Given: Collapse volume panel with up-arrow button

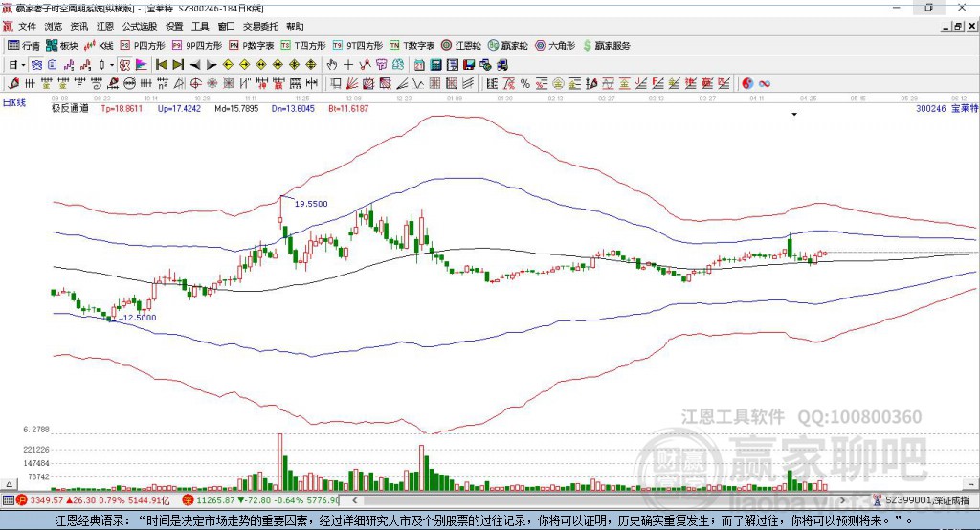Looking at the screenshot, I should tap(9, 484).
